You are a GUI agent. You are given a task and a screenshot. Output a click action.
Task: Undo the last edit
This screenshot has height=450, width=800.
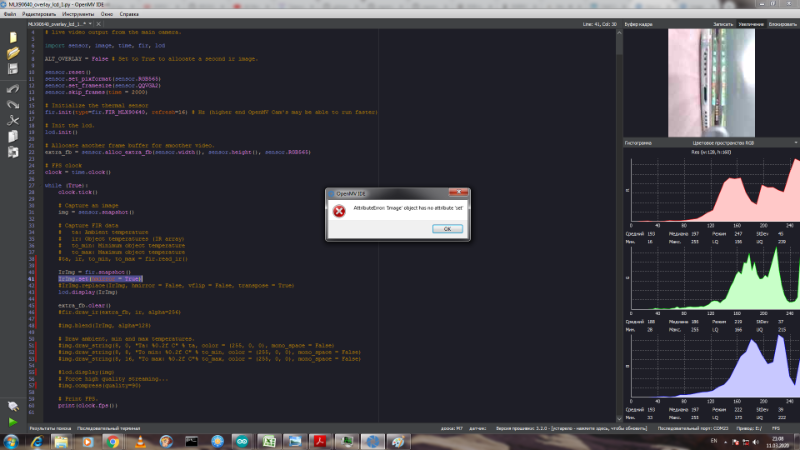(13, 89)
